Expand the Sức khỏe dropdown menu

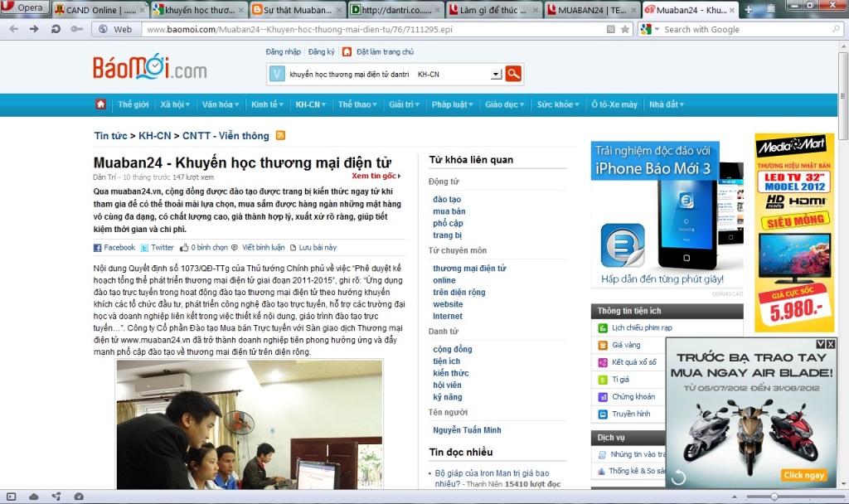point(558,104)
